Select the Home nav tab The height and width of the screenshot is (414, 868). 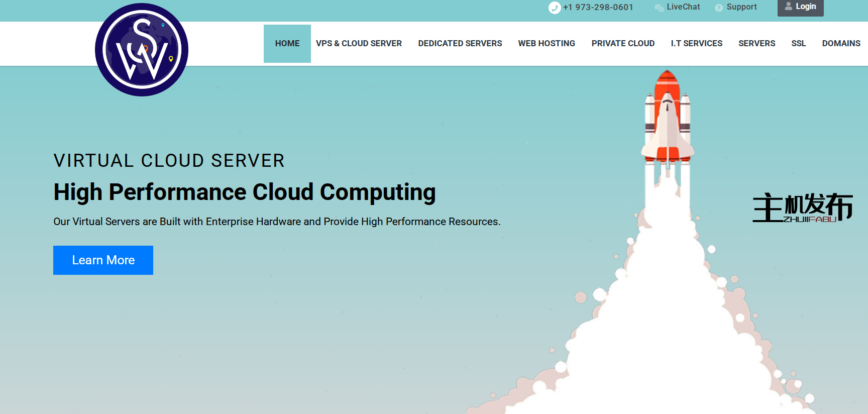(x=287, y=44)
